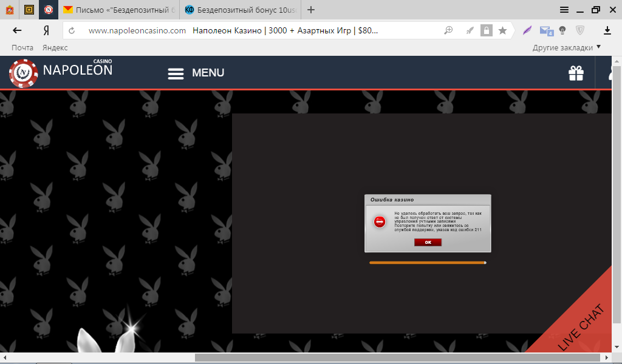This screenshot has height=364, width=622.
Task: Open the Яндекс bookmark
Action: pos(55,47)
